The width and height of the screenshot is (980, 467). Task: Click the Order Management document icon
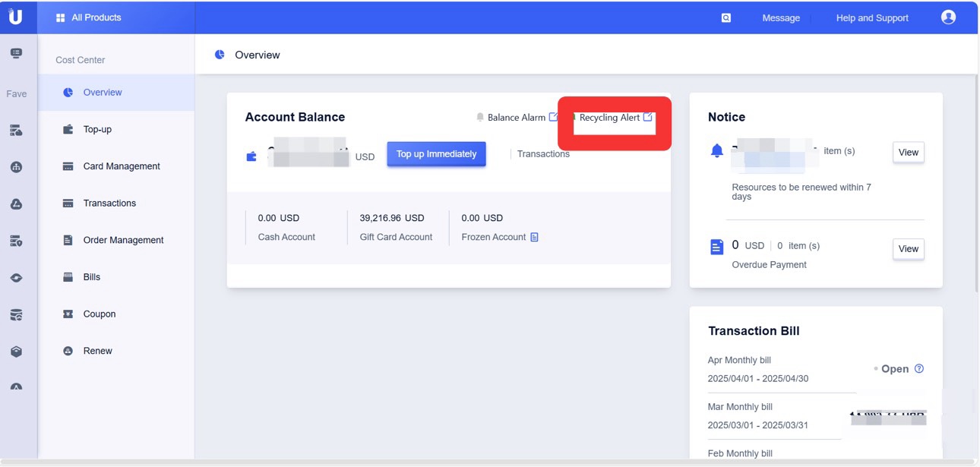68,240
